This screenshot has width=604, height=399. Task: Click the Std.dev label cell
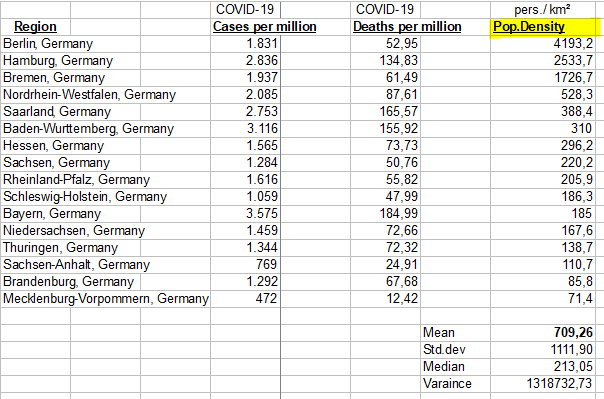(444, 349)
